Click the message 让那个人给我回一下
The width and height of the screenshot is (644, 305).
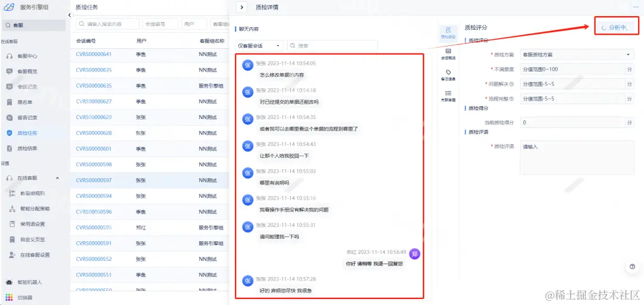(284, 156)
